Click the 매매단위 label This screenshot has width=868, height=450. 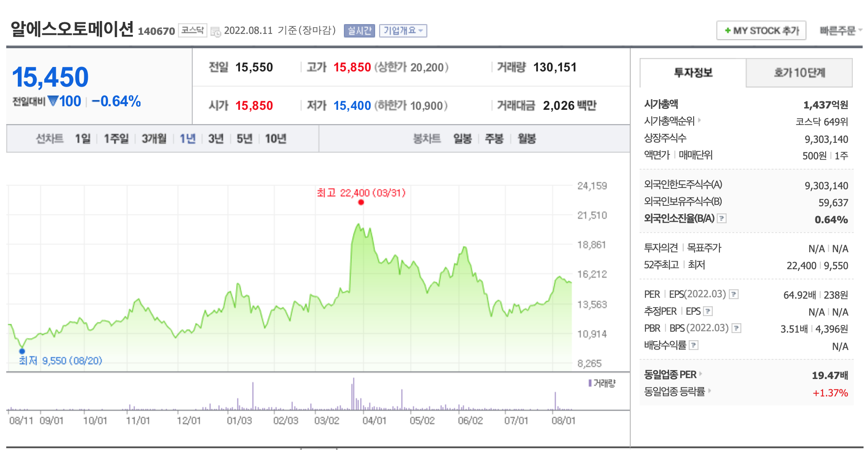(696, 155)
